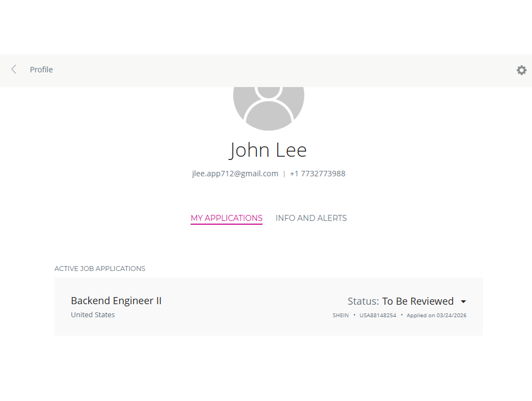Click the John Lee name heading
Image resolution: width=532 pixels, height=401 pixels.
pos(268,150)
